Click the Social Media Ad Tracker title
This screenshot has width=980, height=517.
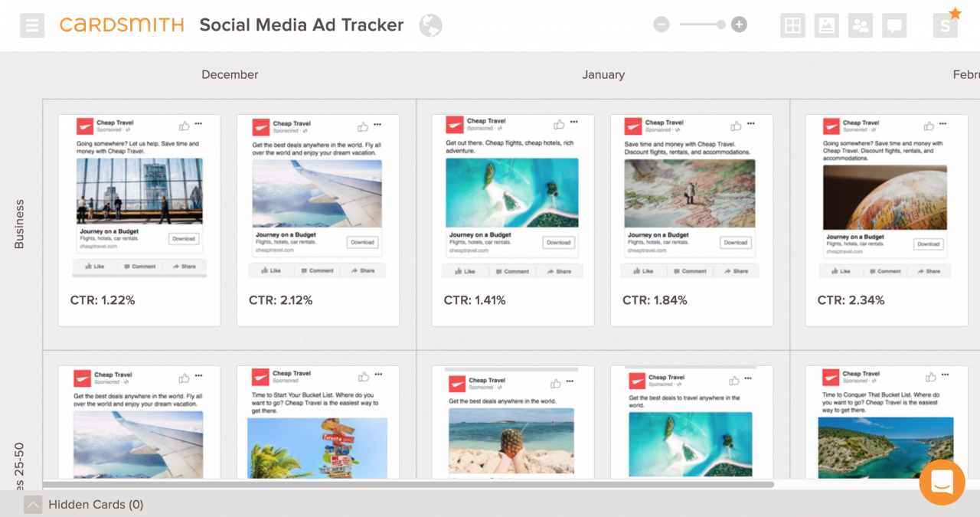coord(302,25)
